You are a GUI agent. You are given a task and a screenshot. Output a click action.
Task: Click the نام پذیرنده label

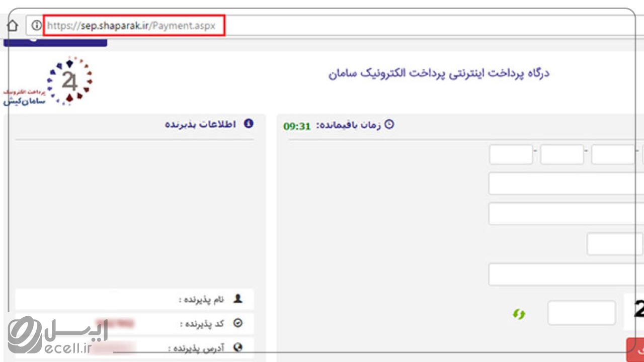pyautogui.click(x=201, y=299)
